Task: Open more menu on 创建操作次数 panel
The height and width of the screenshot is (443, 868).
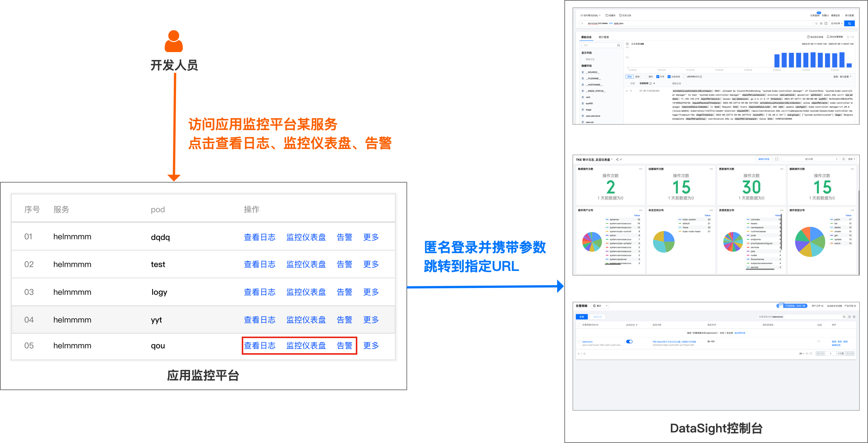Action: coord(711,169)
